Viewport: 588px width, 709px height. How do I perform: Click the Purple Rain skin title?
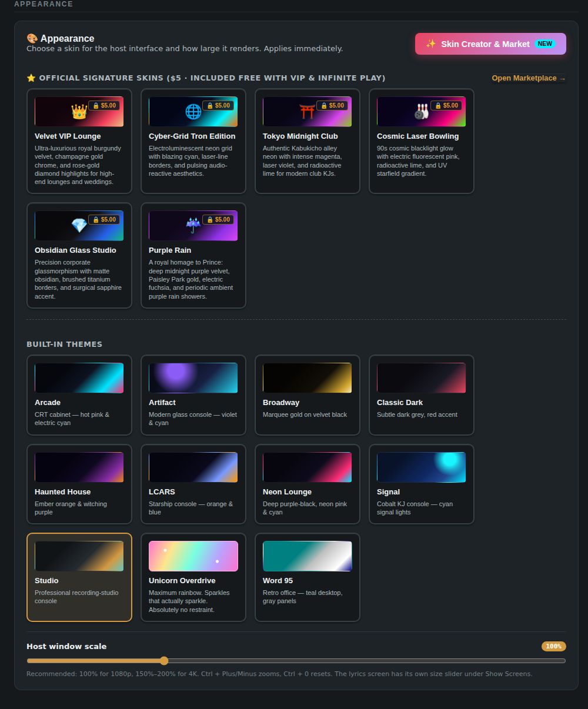click(x=170, y=250)
